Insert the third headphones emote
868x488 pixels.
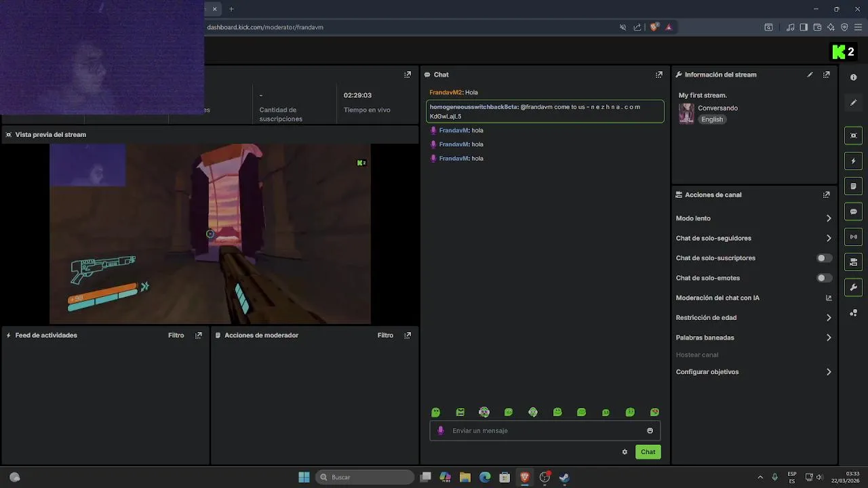(484, 412)
